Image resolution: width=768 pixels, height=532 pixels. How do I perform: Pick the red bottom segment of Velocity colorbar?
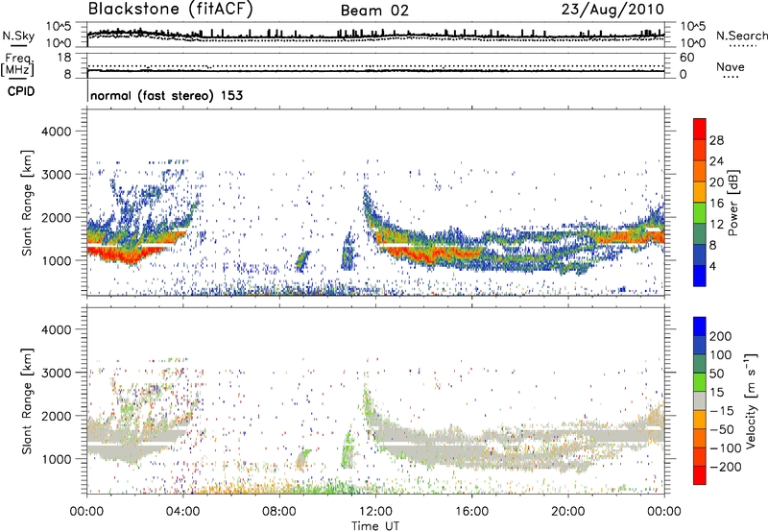tap(700, 475)
